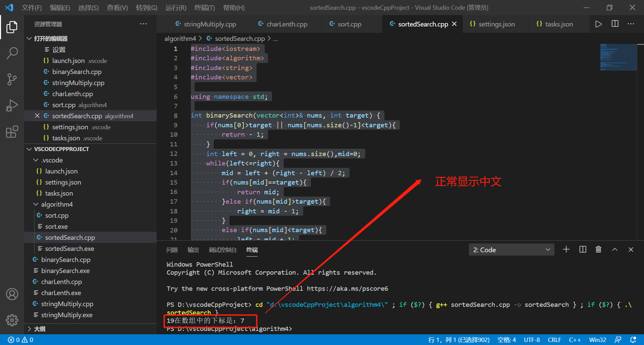Screen dimensions: 644x345
Task: Click UTF-8 encoding in status bar
Action: (x=532, y=340)
